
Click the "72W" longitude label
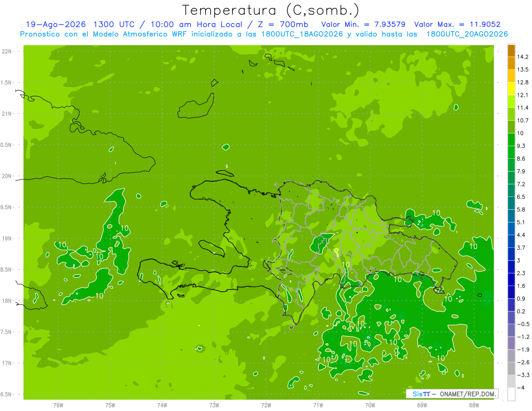click(x=266, y=405)
